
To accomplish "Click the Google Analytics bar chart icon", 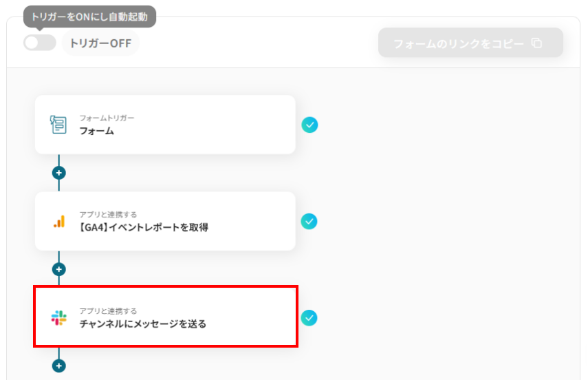I will (59, 221).
